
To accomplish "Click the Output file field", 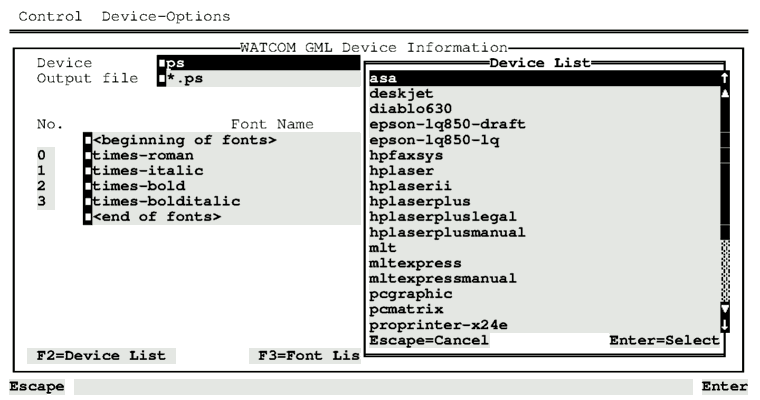I will (x=260, y=79).
